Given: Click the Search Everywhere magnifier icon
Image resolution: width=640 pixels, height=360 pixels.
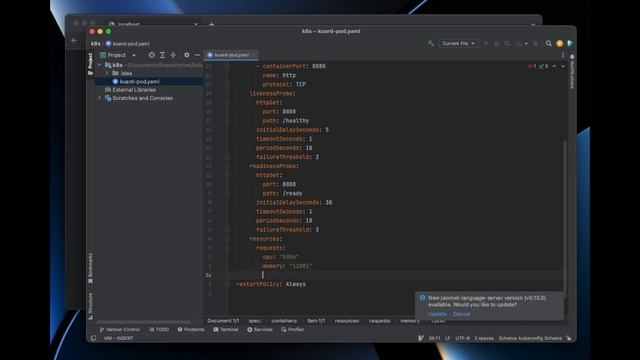Looking at the screenshot, I should tap(549, 43).
